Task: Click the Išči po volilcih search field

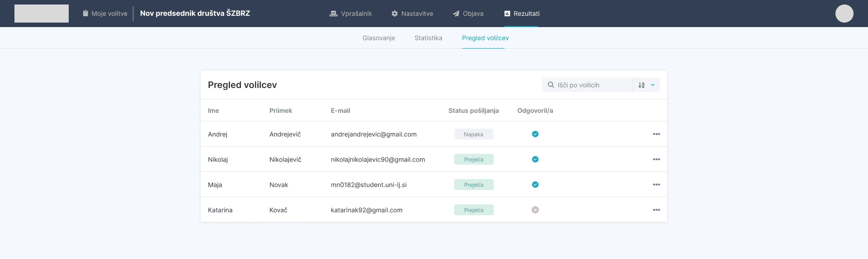Action: 587,85
